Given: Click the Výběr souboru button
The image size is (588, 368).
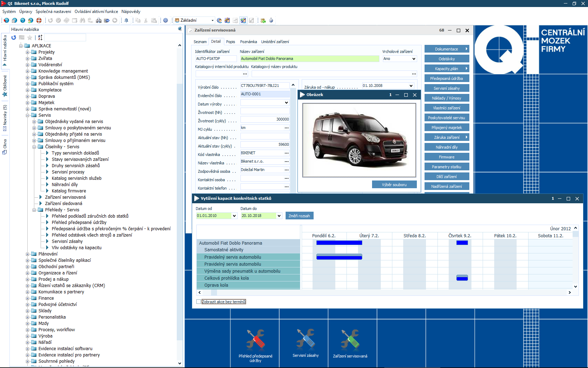Looking at the screenshot, I should [394, 185].
